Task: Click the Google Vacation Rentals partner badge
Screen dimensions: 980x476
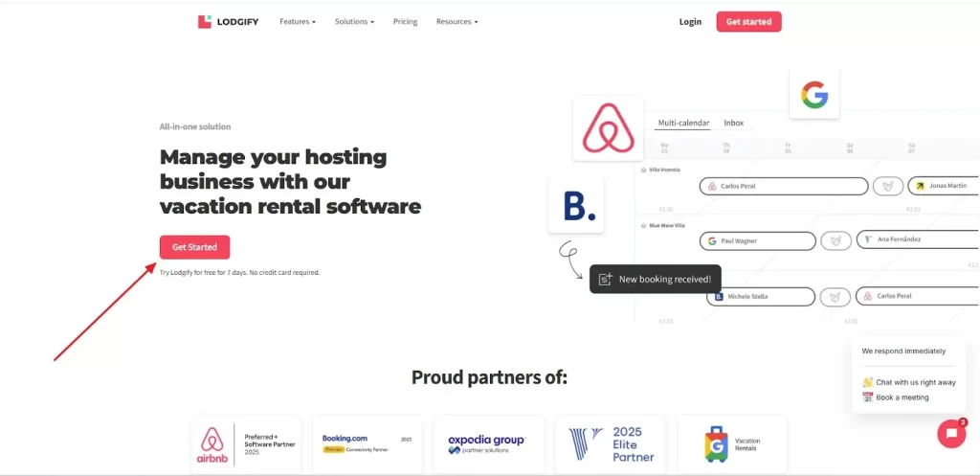Action: coord(732,444)
